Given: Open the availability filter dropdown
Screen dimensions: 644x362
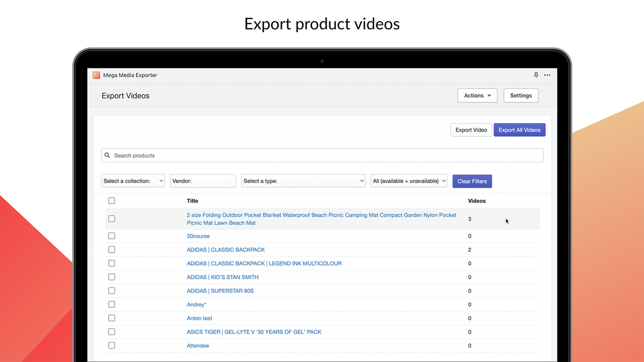Looking at the screenshot, I should pyautogui.click(x=409, y=180).
